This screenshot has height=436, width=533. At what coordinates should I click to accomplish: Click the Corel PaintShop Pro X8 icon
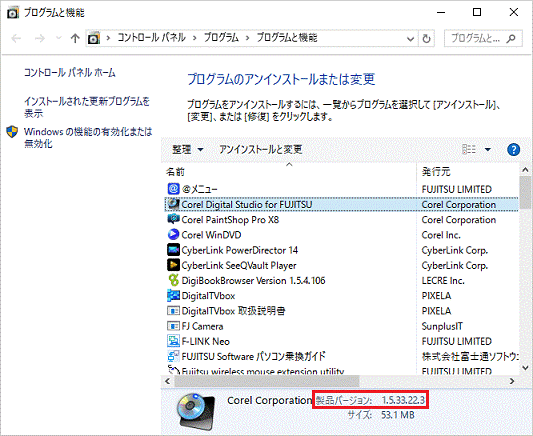173,219
